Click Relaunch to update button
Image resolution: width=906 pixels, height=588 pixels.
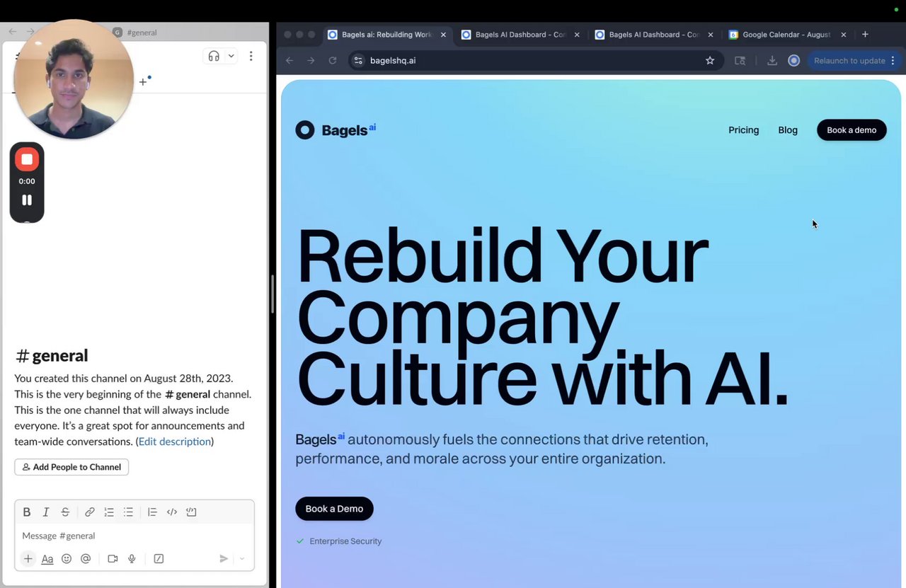point(849,61)
